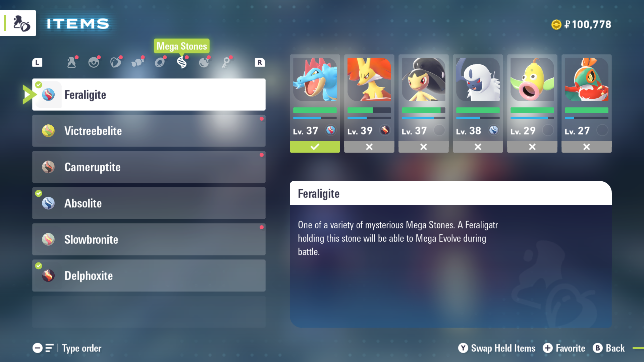644x362 pixels.
Task: Switch to next category with R
Action: 260,62
